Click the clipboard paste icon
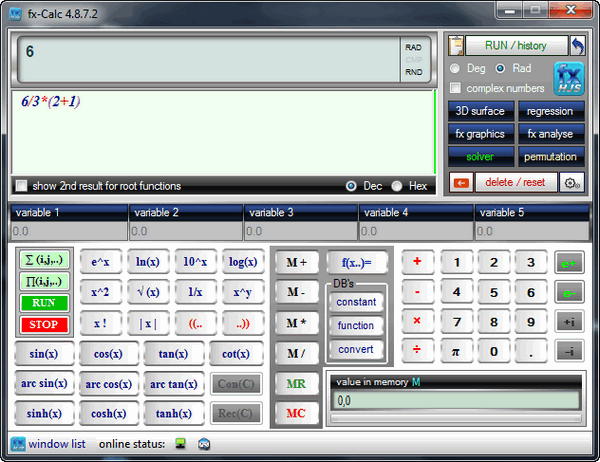The image size is (600, 462). click(x=456, y=46)
